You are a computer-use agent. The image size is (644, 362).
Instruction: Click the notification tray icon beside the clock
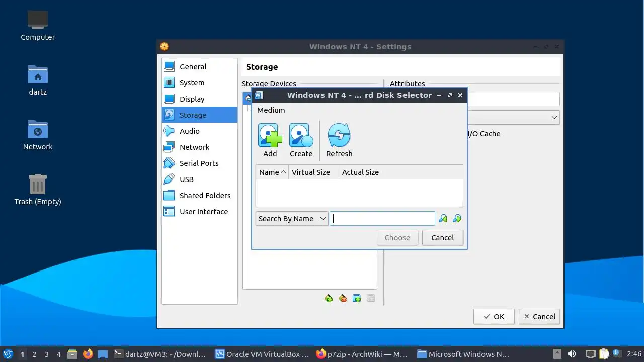(x=617, y=354)
